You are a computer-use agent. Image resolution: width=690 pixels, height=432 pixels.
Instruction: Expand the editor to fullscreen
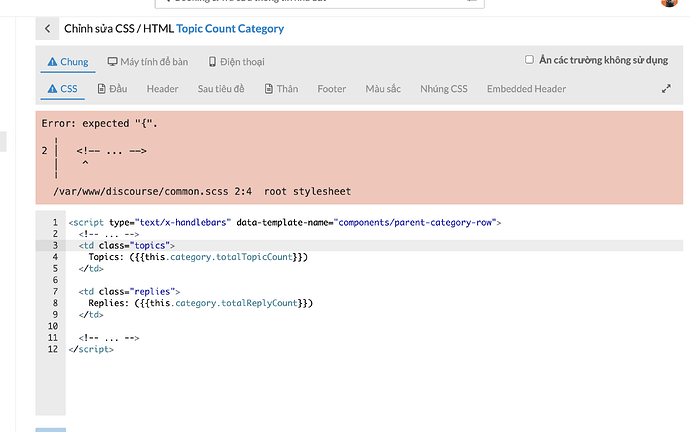[666, 89]
